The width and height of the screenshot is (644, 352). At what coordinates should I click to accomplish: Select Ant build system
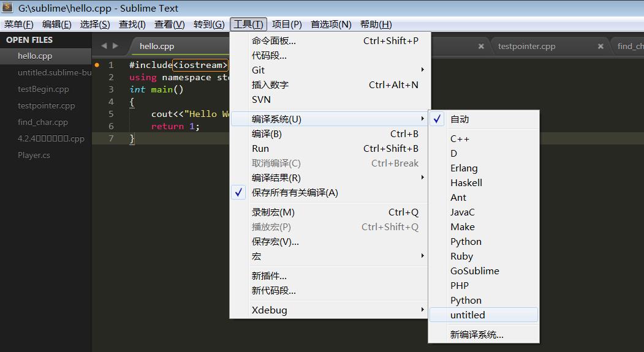pyautogui.click(x=483, y=198)
